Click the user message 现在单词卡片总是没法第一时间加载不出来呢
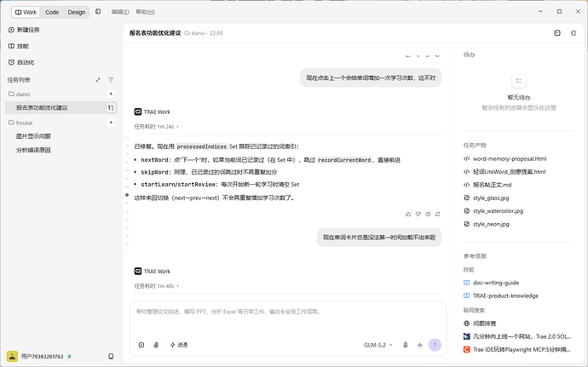The height and width of the screenshot is (367, 588). pos(379,238)
